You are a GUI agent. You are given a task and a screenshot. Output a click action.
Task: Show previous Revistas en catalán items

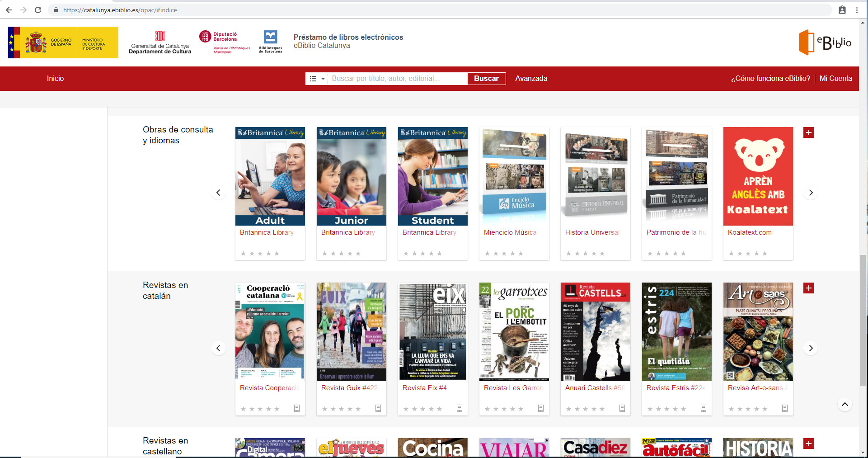coord(218,348)
